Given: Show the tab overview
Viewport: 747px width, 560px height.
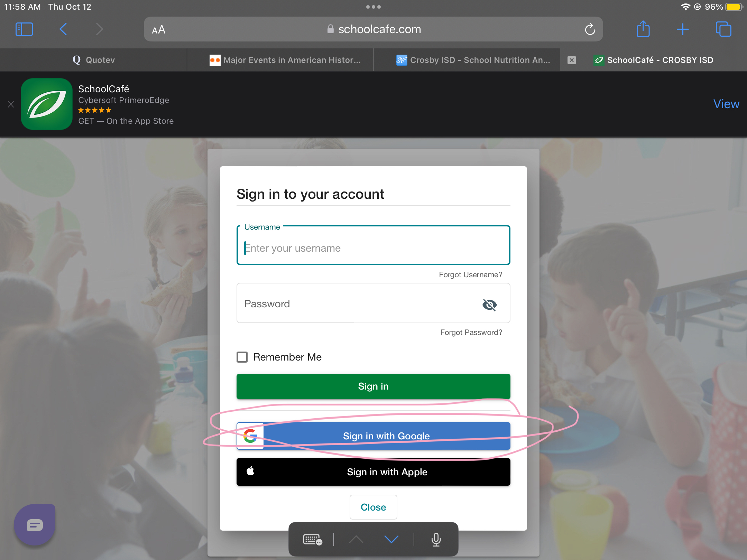Looking at the screenshot, I should click(x=723, y=29).
